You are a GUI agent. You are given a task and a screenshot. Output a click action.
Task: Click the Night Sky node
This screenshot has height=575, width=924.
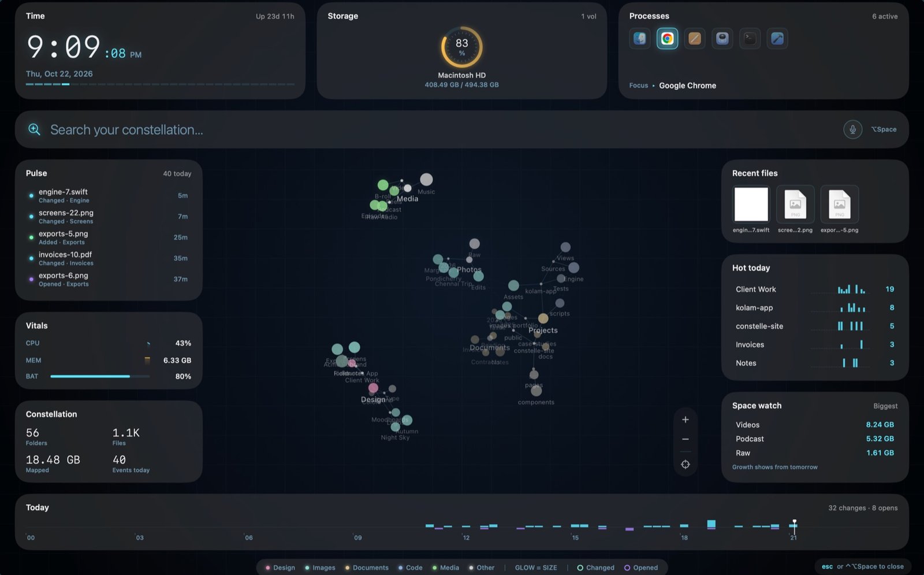[x=395, y=427]
